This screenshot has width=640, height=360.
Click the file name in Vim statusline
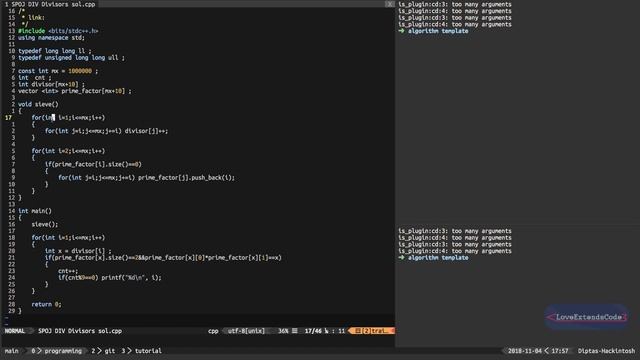coord(80,331)
